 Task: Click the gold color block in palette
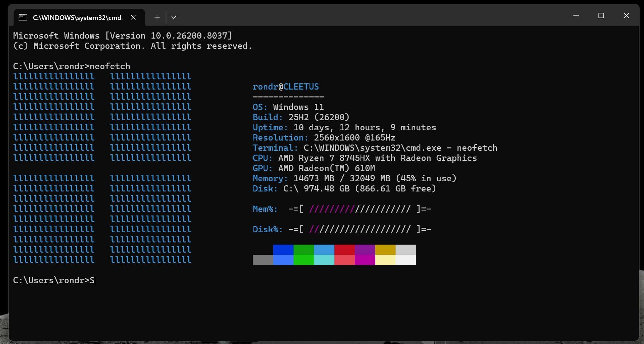(385, 250)
